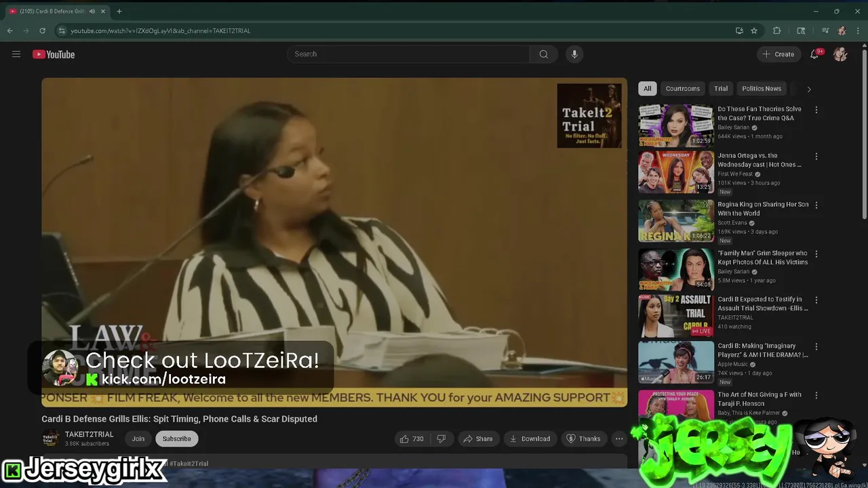
Task: Click the install app icon in address bar
Action: [x=739, y=30]
